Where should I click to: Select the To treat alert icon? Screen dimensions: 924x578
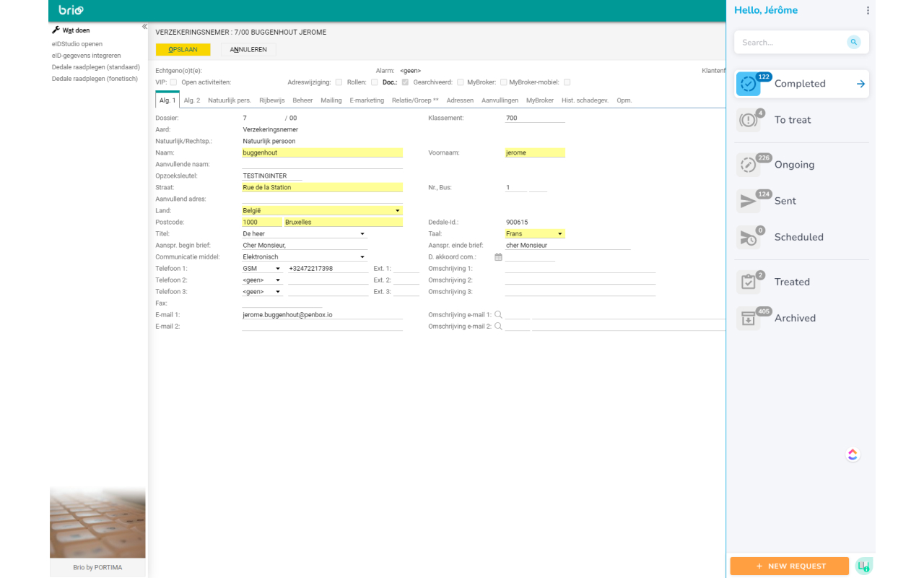point(749,120)
